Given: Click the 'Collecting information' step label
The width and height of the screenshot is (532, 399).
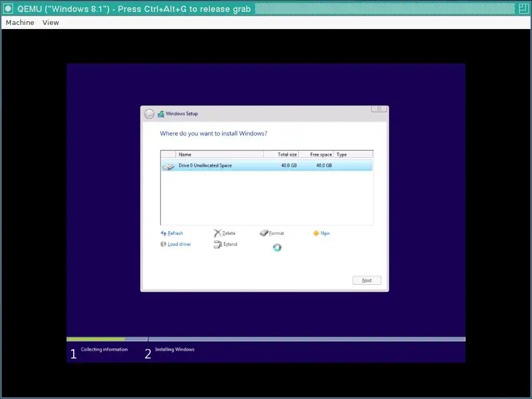Looking at the screenshot, I should coord(104,350).
